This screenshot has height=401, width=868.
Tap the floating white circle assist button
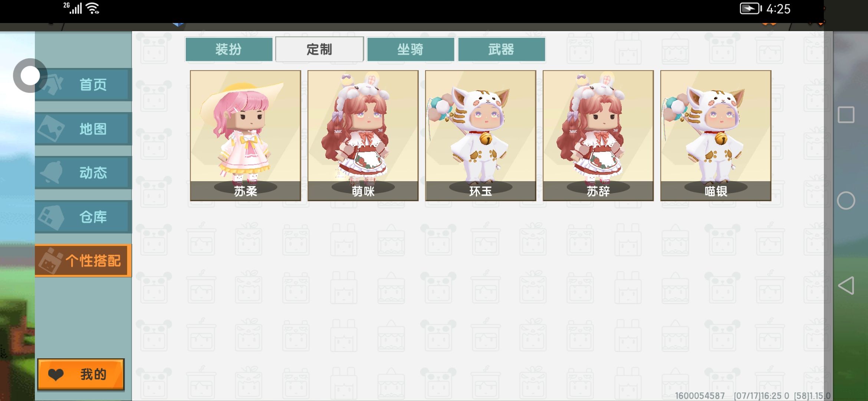30,76
